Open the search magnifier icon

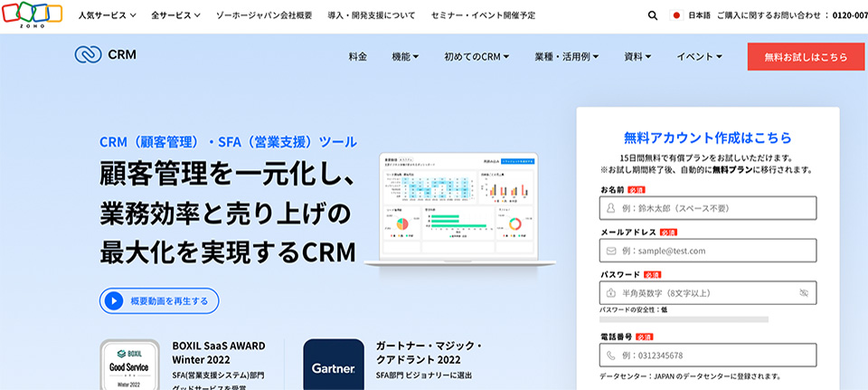pos(653,15)
